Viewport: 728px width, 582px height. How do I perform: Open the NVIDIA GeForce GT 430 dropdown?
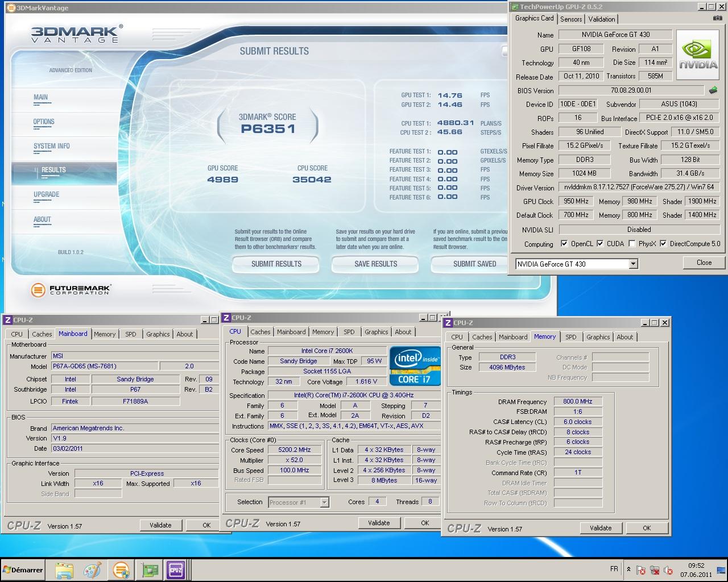(633, 264)
